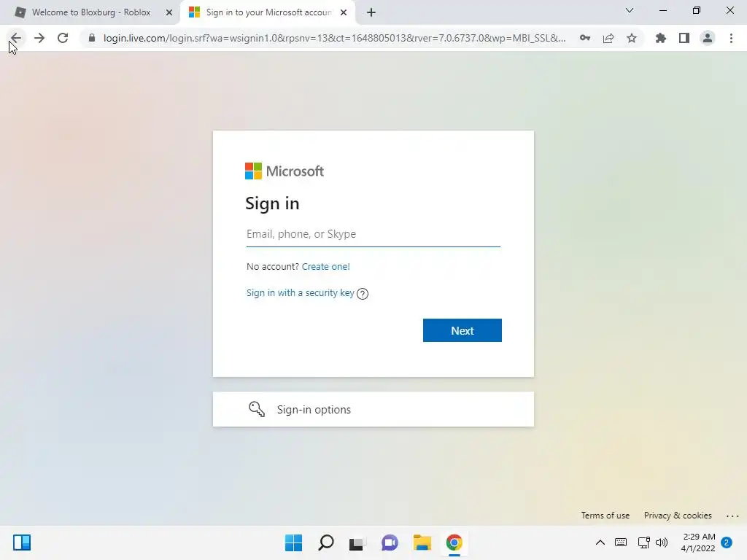Viewport: 747px width, 560px height.
Task: Open the Chrome extensions puzzle icon
Action: pos(661,38)
